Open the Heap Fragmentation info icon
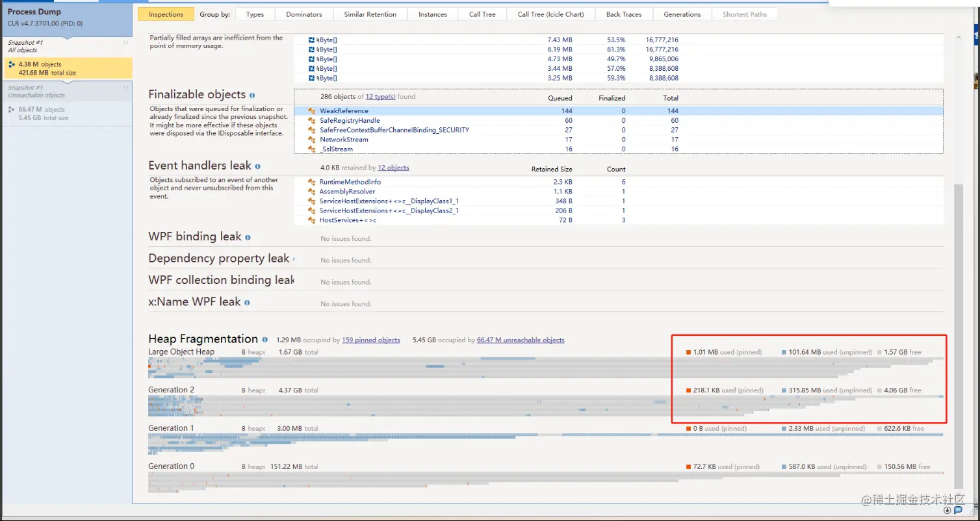980x521 pixels. click(x=264, y=340)
